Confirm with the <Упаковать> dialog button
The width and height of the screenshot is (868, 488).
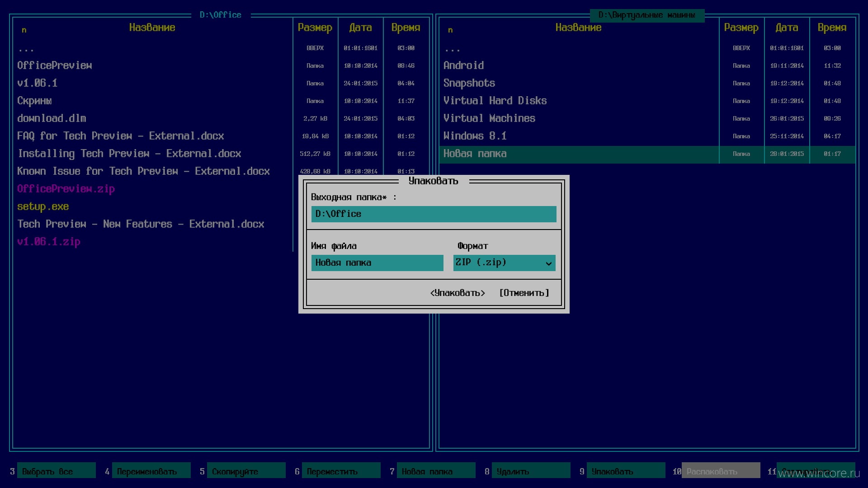tap(458, 293)
